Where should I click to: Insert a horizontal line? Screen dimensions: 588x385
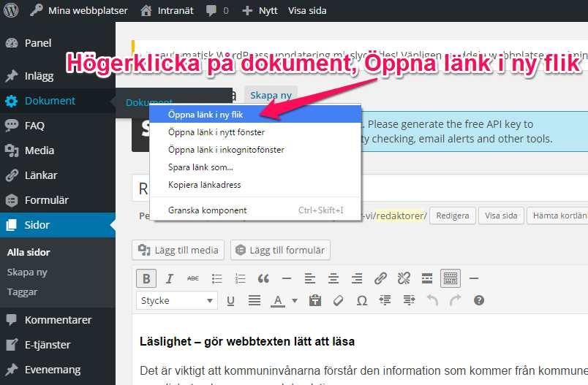click(x=287, y=278)
